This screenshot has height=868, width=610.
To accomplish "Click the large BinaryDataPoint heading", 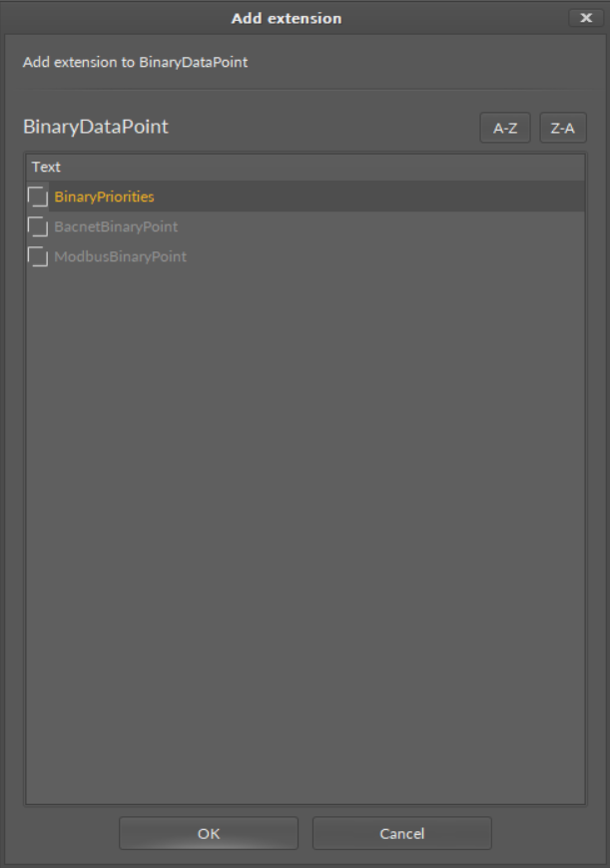I will click(96, 129).
